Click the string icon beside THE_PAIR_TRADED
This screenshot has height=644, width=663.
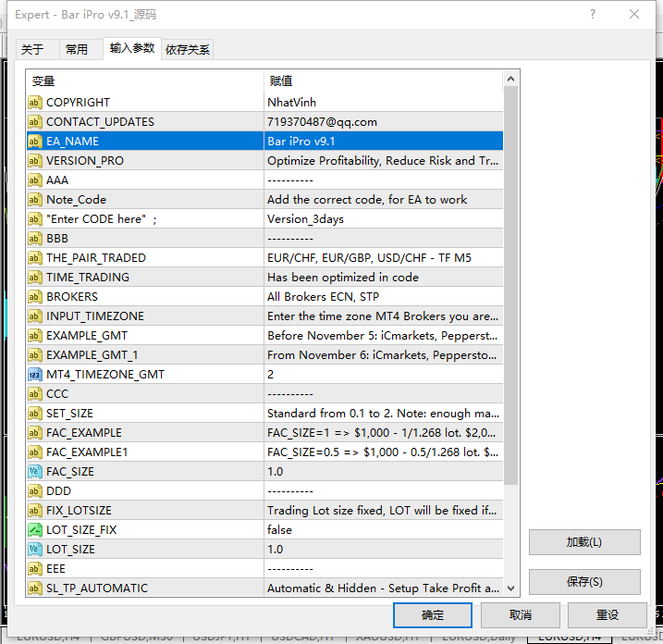(x=35, y=258)
